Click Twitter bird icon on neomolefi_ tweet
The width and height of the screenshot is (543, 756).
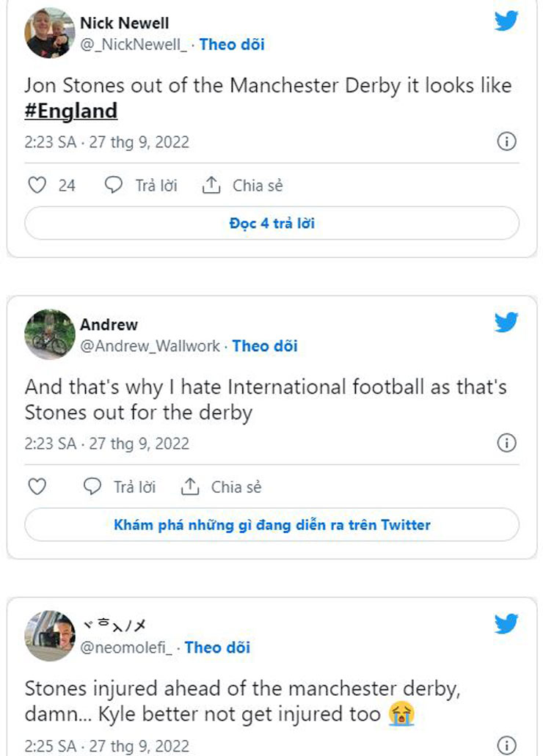coord(506,624)
